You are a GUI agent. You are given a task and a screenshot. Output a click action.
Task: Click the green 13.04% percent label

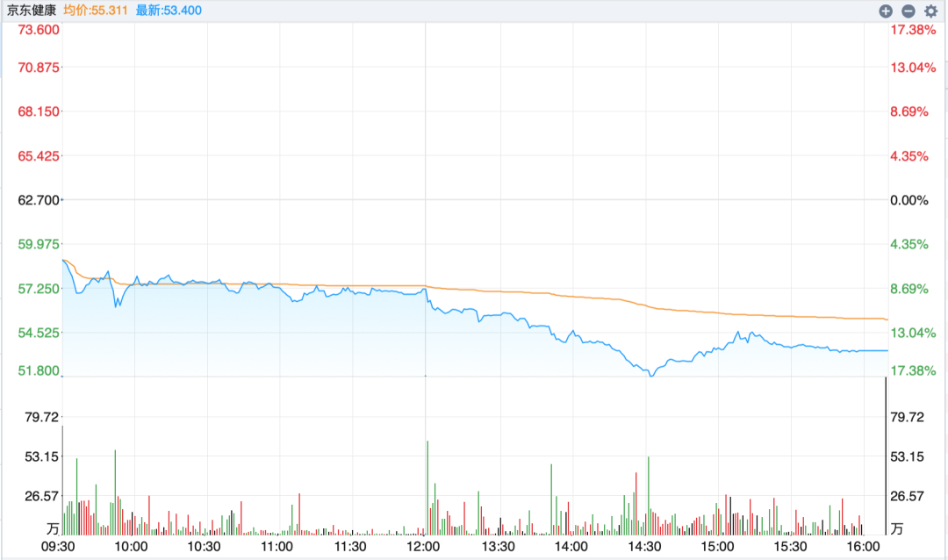point(912,333)
